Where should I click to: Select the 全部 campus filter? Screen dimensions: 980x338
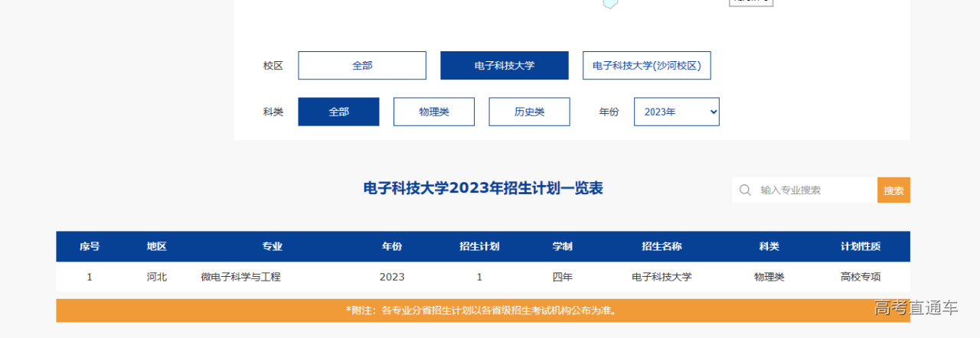[x=362, y=66]
